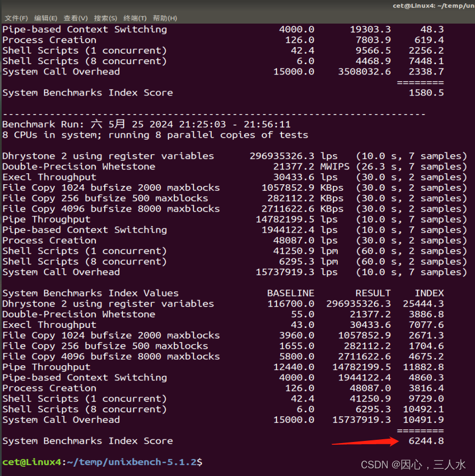Open the 文件(F) menu
Image resolution: width=475 pixels, height=476 pixels.
click(16, 18)
